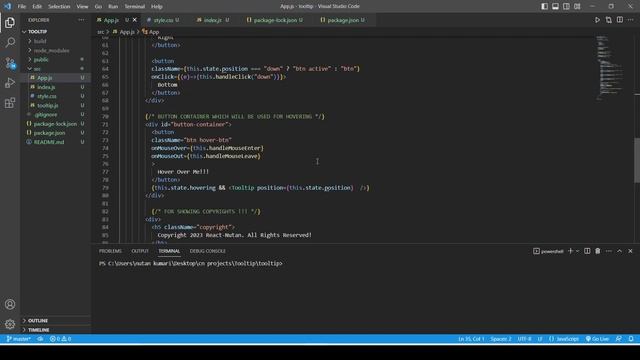The image size is (640, 360).
Task: Maximize the panel with the up chevron
Action: [x=620, y=251]
